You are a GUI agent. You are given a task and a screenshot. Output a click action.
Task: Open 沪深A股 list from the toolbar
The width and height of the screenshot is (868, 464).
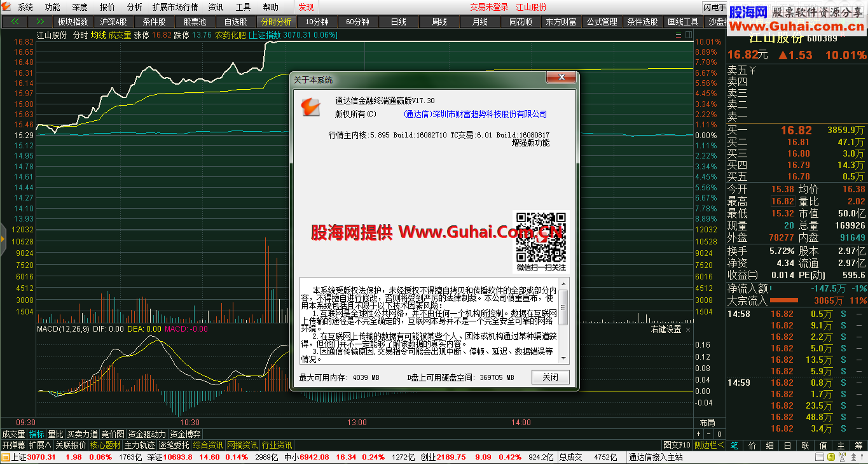point(113,22)
